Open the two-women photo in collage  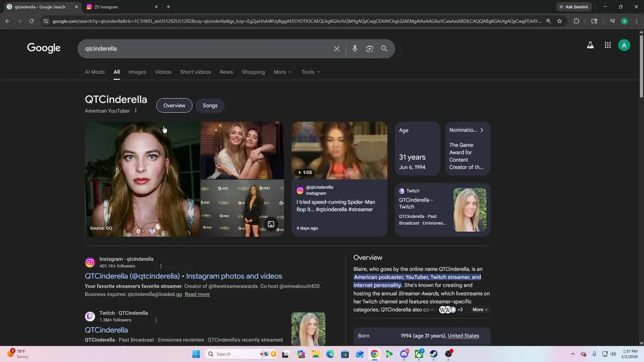click(243, 150)
